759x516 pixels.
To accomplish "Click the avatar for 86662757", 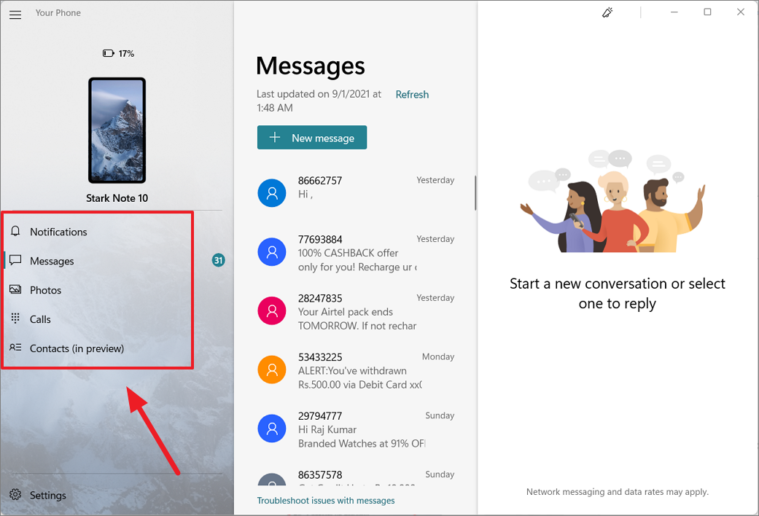I will point(272,193).
